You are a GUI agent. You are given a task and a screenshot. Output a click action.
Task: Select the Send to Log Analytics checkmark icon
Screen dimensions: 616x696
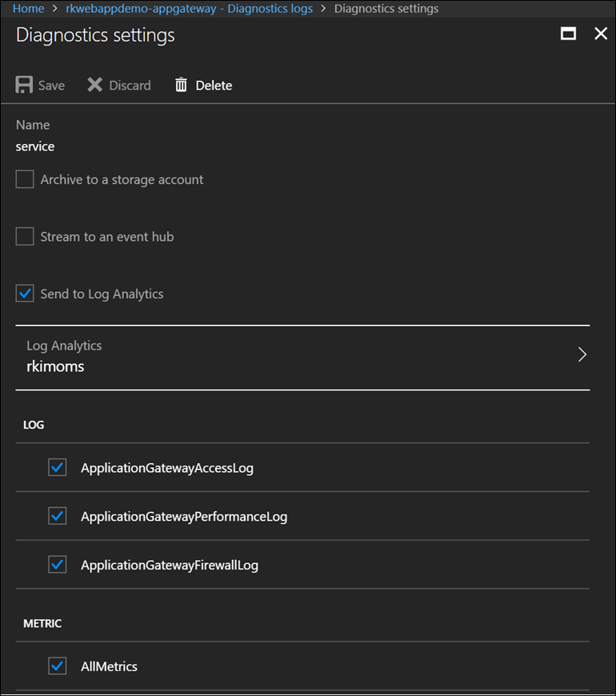point(25,293)
